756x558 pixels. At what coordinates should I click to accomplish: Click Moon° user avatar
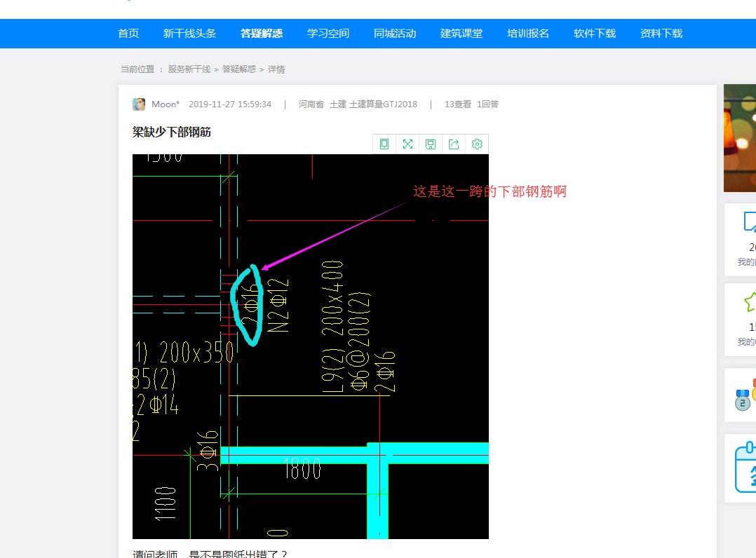[139, 104]
